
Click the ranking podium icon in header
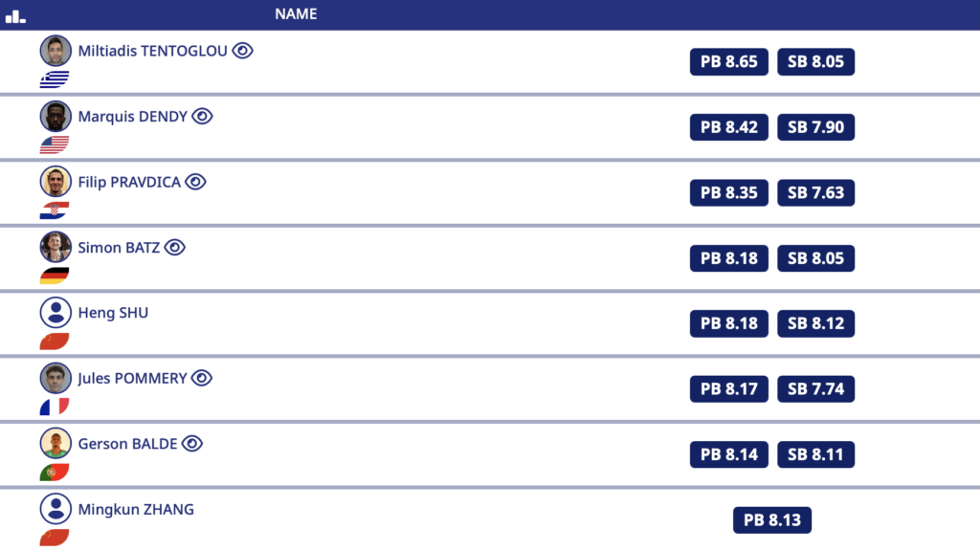point(15,15)
